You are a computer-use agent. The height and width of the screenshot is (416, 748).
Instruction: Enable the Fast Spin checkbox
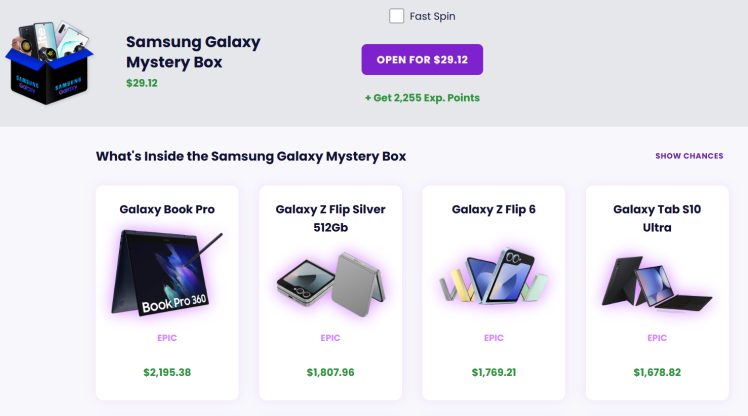click(397, 16)
